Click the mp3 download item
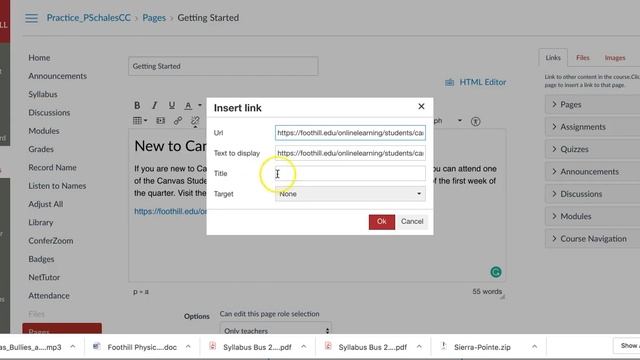This screenshot has width=640, height=360. click(x=31, y=347)
